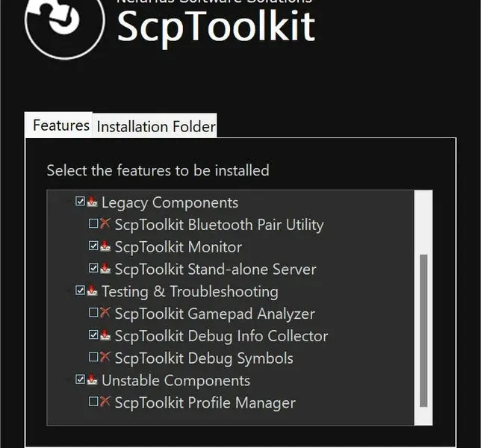This screenshot has height=448, width=481.
Task: Click red X icon beside Profile Manager
Action: [105, 402]
